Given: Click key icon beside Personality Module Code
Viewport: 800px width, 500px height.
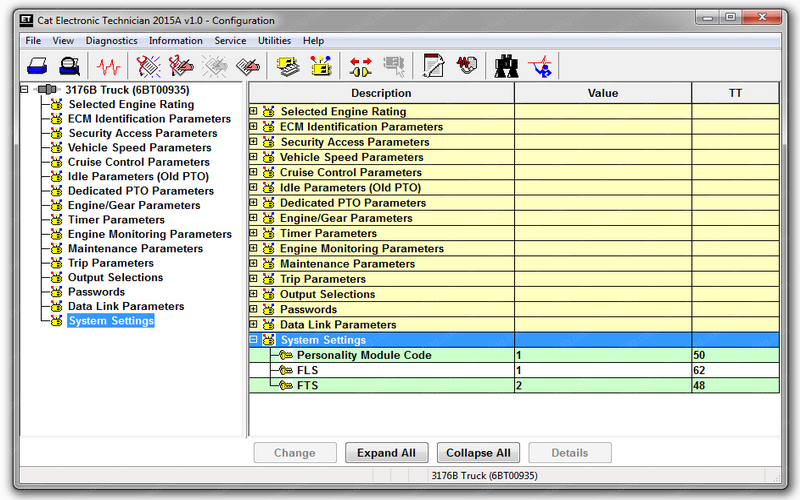Looking at the screenshot, I should 286,355.
